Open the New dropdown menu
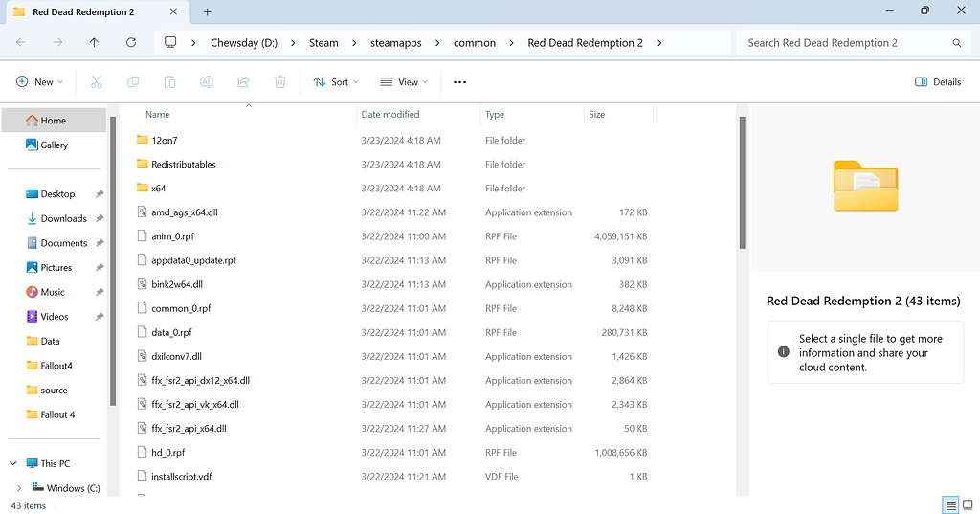This screenshot has height=514, width=980. 39,82
